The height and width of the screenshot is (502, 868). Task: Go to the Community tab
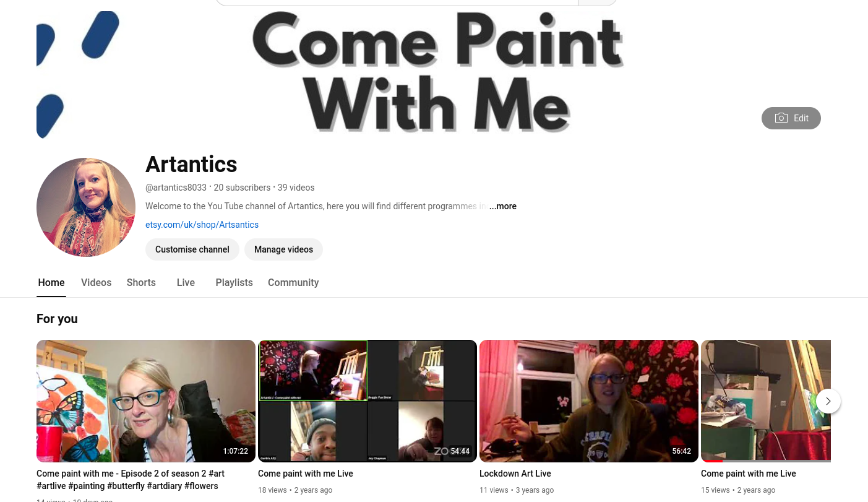pos(293,282)
